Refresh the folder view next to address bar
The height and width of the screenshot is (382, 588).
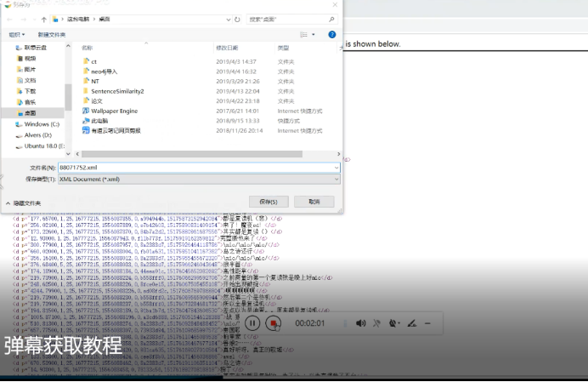(237, 20)
